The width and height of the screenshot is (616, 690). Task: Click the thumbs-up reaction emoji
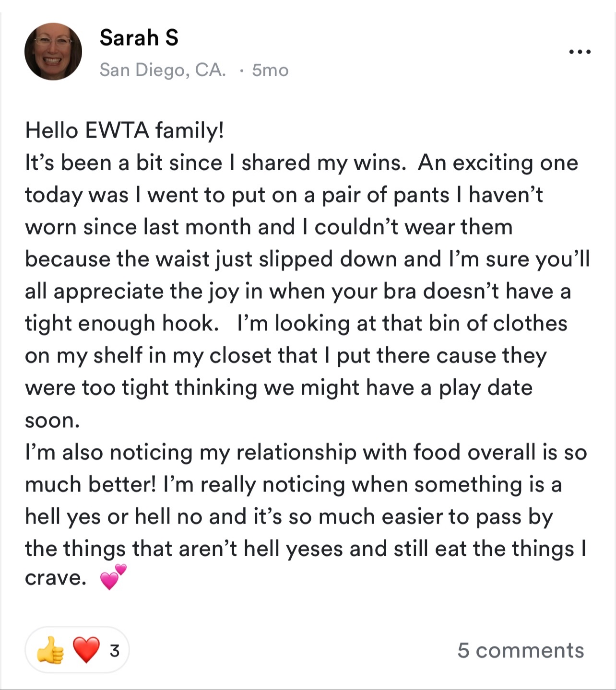click(x=50, y=650)
